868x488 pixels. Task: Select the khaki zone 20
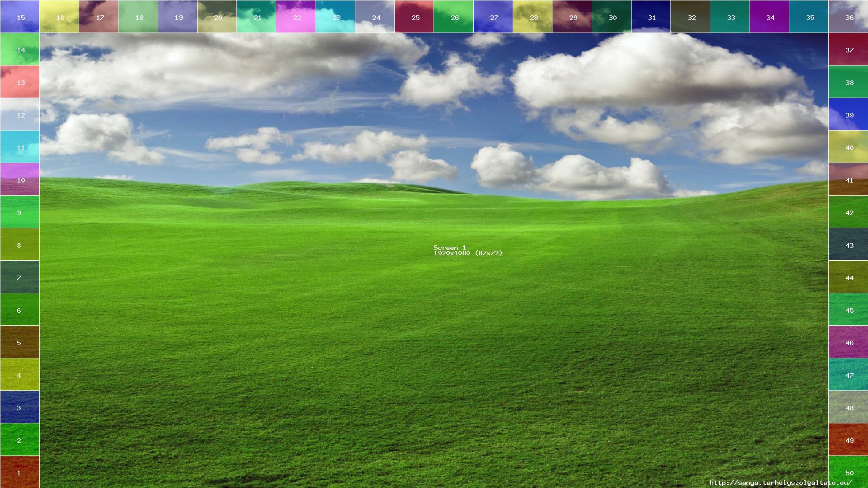click(217, 16)
